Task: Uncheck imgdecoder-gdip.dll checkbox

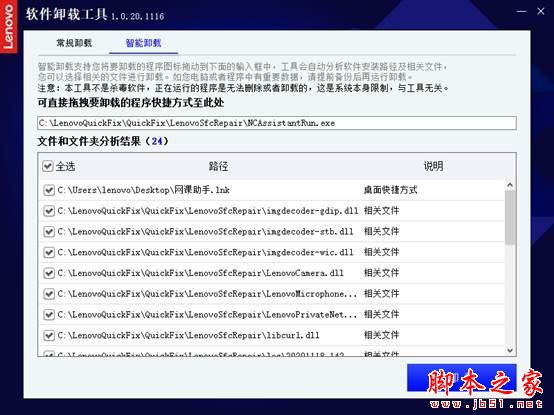Action: tap(49, 211)
